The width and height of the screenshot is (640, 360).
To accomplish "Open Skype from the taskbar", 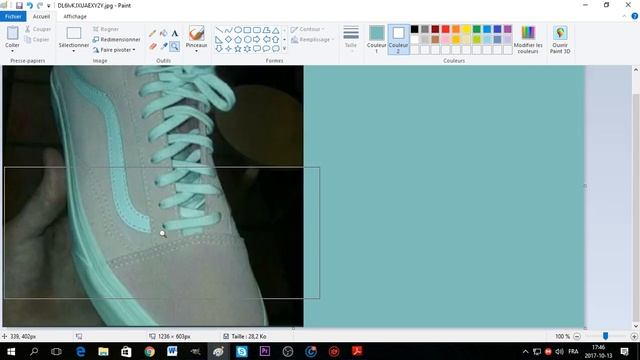I will click(x=242, y=351).
